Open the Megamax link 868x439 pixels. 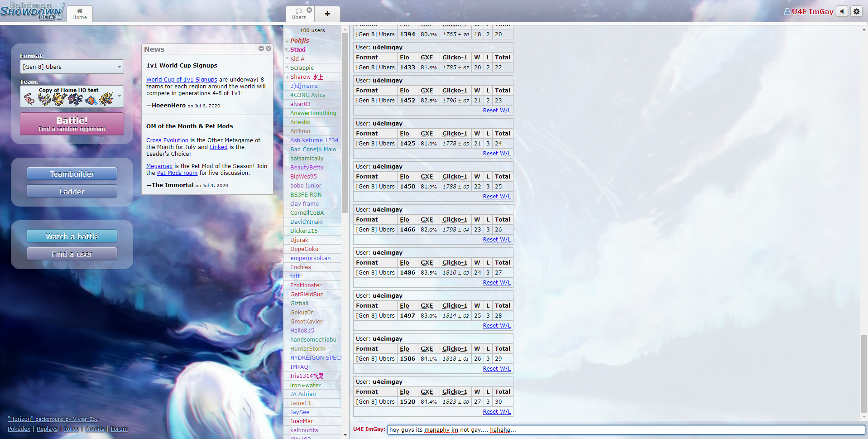(x=159, y=166)
